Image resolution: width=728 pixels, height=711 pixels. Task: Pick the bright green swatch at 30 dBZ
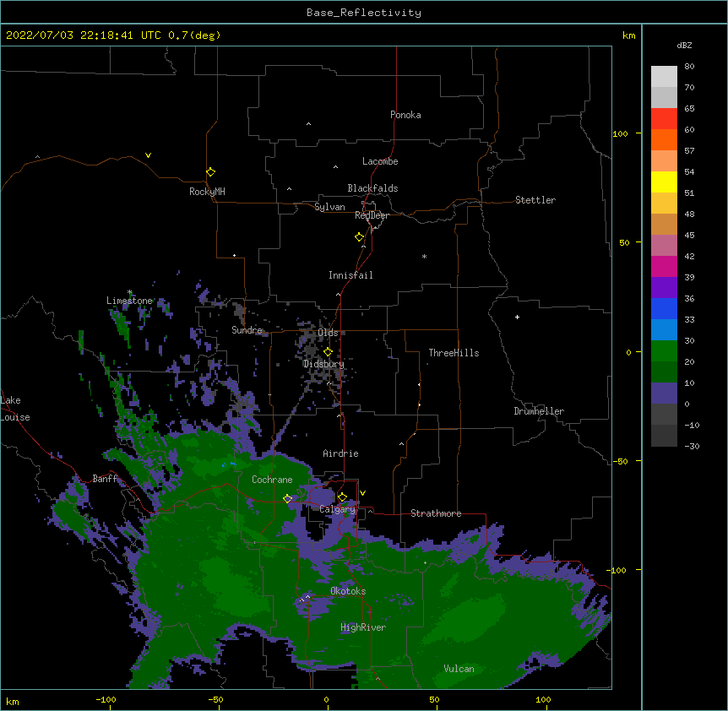(x=664, y=351)
